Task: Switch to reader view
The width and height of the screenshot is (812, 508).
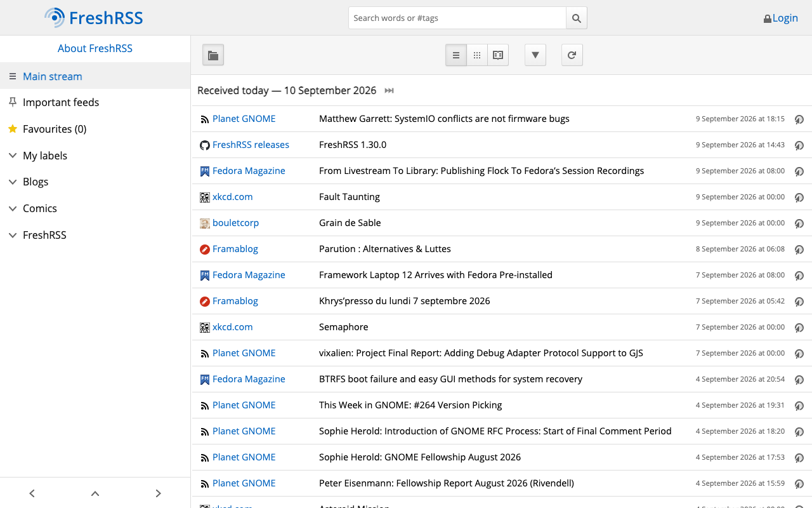Action: click(x=498, y=55)
